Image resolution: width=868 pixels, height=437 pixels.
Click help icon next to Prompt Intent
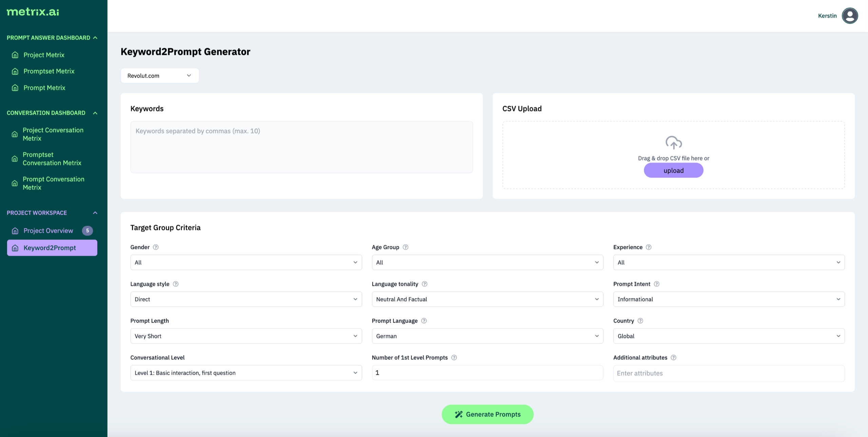[656, 284]
